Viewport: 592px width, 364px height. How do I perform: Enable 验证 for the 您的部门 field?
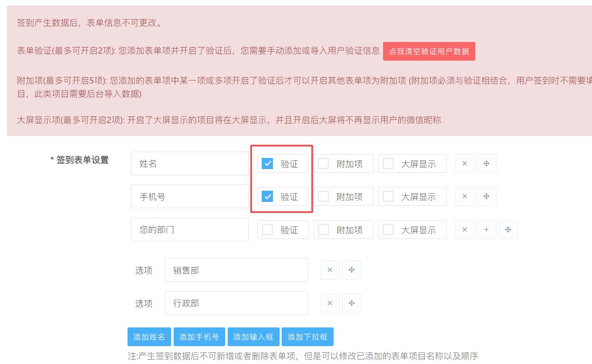268,230
